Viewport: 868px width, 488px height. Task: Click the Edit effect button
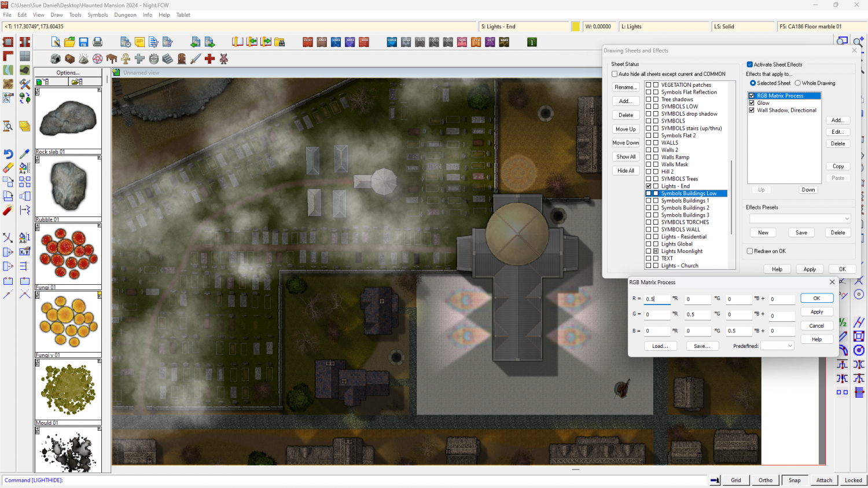[838, 132]
